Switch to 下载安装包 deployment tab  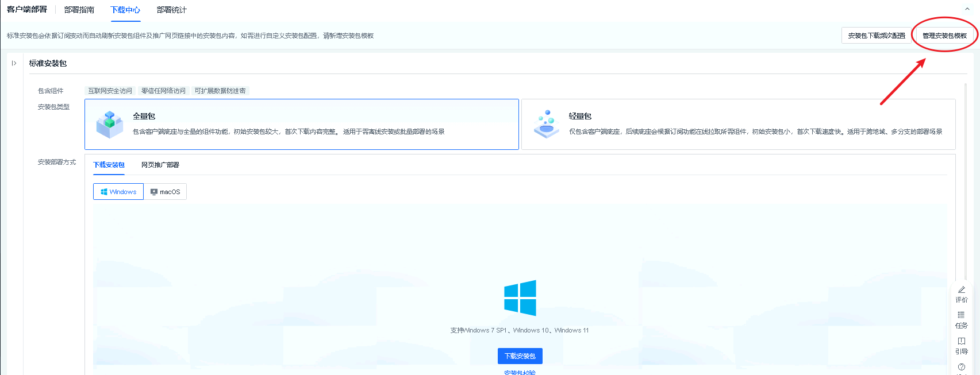[x=109, y=165]
